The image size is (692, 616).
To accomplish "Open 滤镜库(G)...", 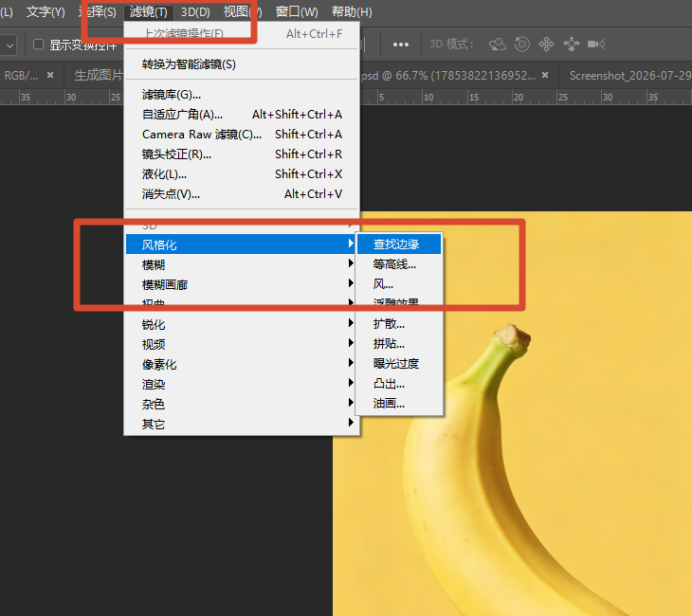I will pos(242,95).
